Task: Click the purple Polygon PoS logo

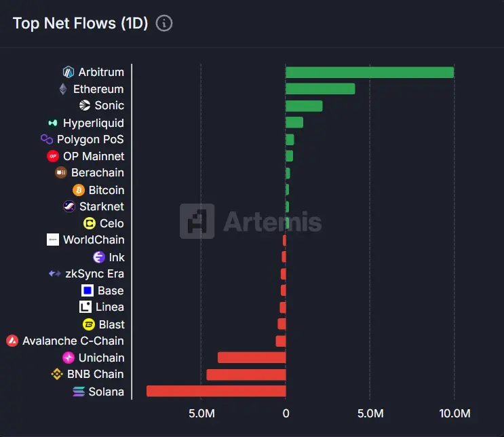Action: (47, 139)
